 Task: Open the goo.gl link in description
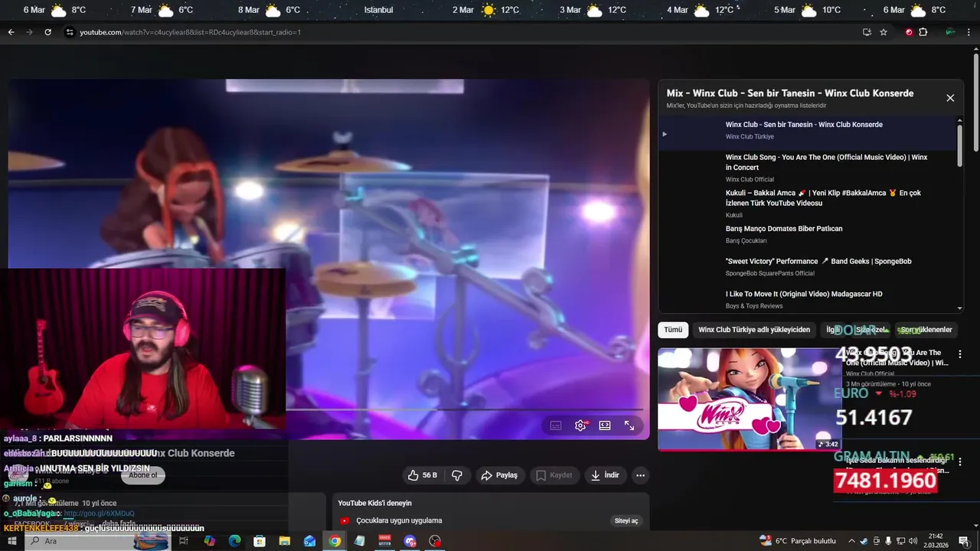(x=100, y=514)
